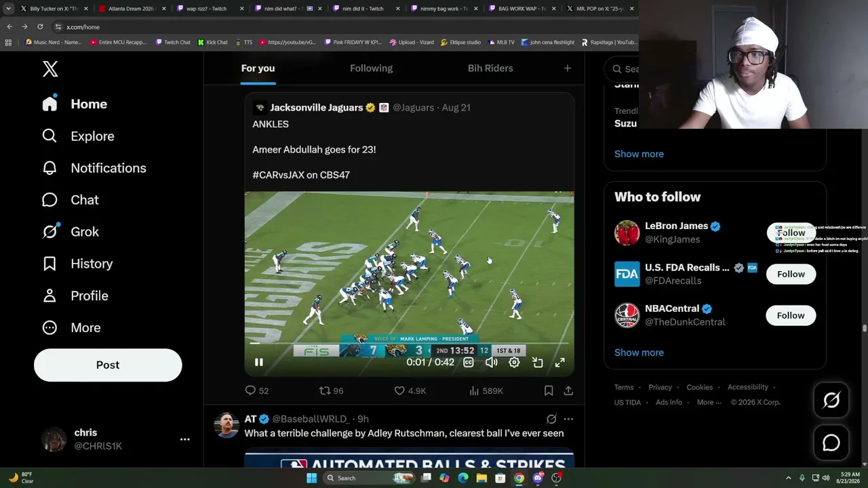Open Grok actions on AT's post
Image resolution: width=868 pixels, height=488 pixels.
click(551, 419)
